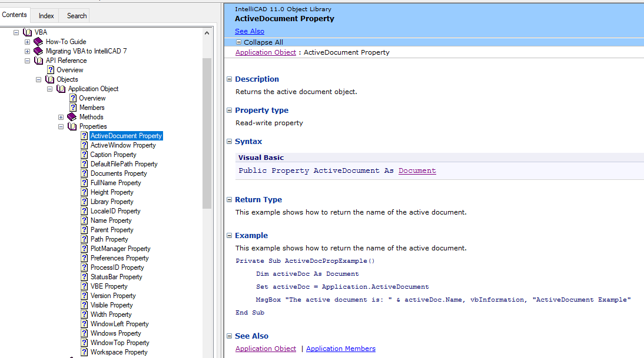
Task: Switch to the Contents tab
Action: [14, 15]
